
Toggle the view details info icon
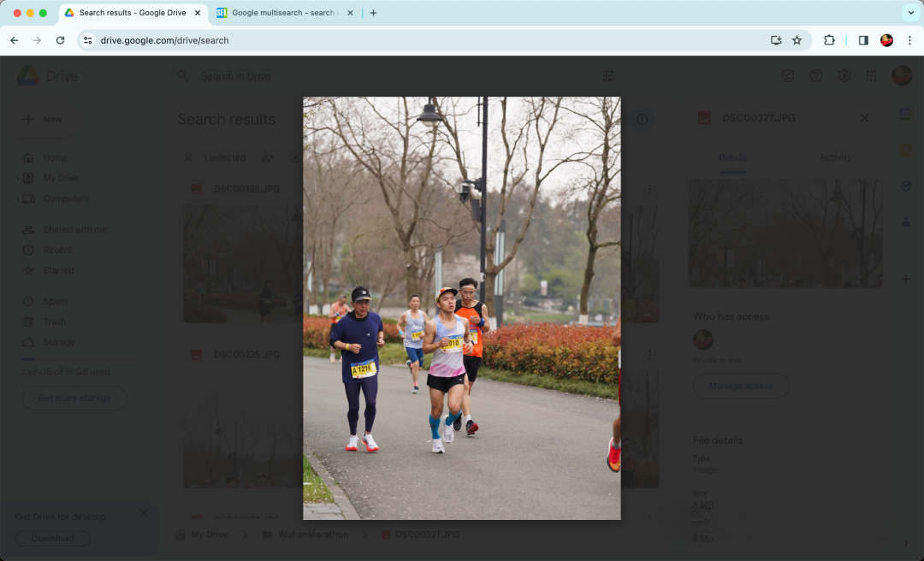click(643, 119)
